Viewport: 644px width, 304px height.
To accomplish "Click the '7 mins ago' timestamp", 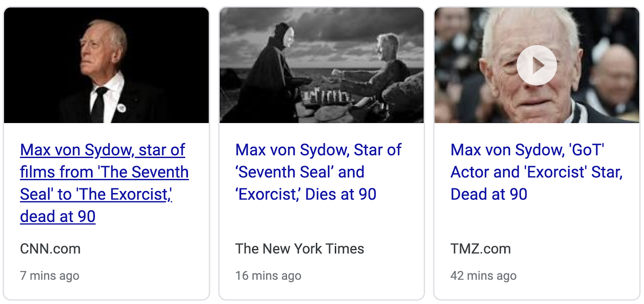I will (x=50, y=276).
